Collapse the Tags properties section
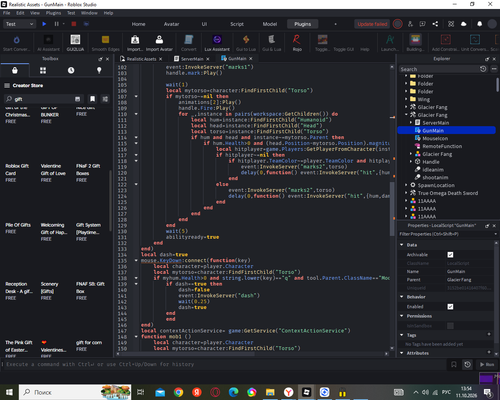 [x=402, y=335]
